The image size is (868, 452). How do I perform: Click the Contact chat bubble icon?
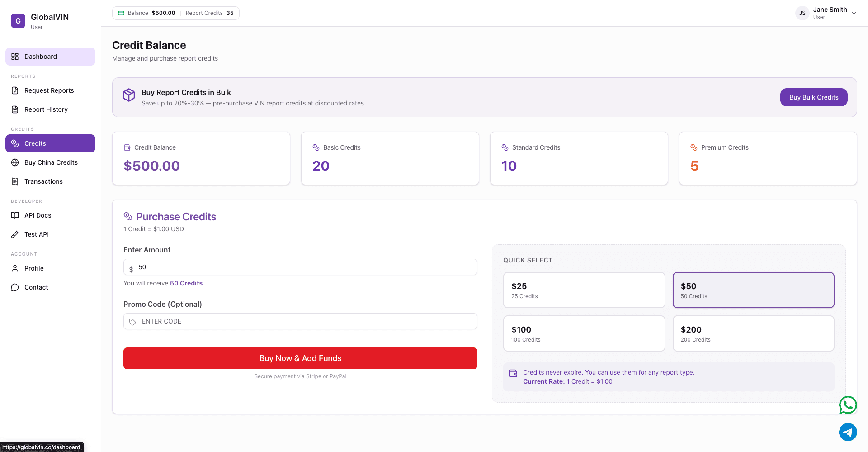pyautogui.click(x=15, y=287)
